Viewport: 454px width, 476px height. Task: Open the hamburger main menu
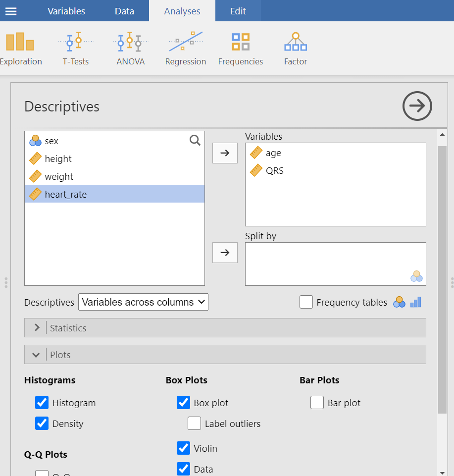[11, 11]
